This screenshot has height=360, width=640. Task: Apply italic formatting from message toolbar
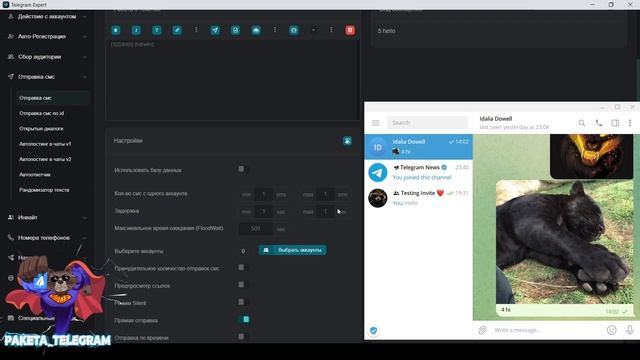tap(136, 30)
